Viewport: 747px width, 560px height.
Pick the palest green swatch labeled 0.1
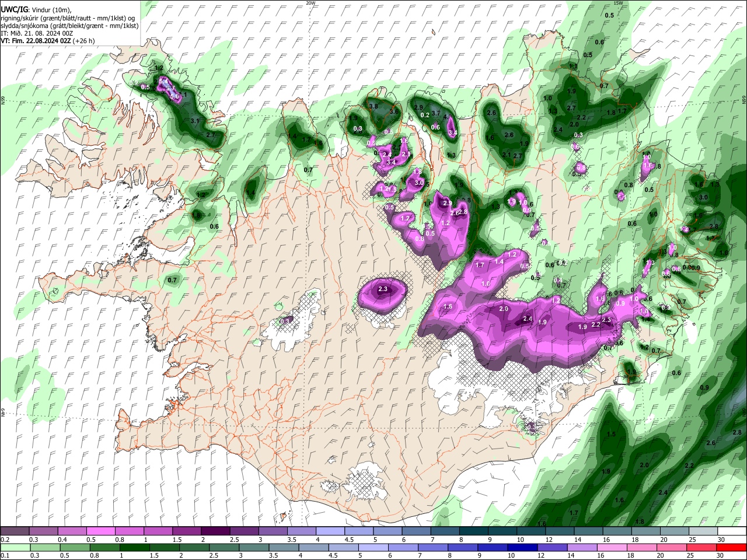(x=16, y=547)
